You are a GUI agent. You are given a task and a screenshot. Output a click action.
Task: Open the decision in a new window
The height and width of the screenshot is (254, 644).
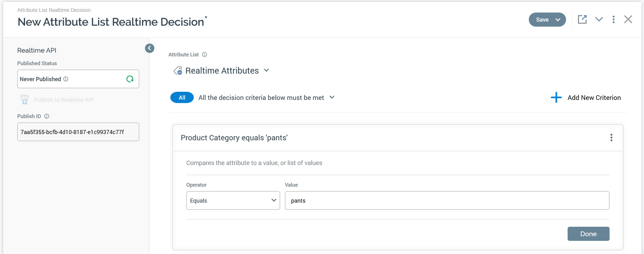pyautogui.click(x=582, y=19)
